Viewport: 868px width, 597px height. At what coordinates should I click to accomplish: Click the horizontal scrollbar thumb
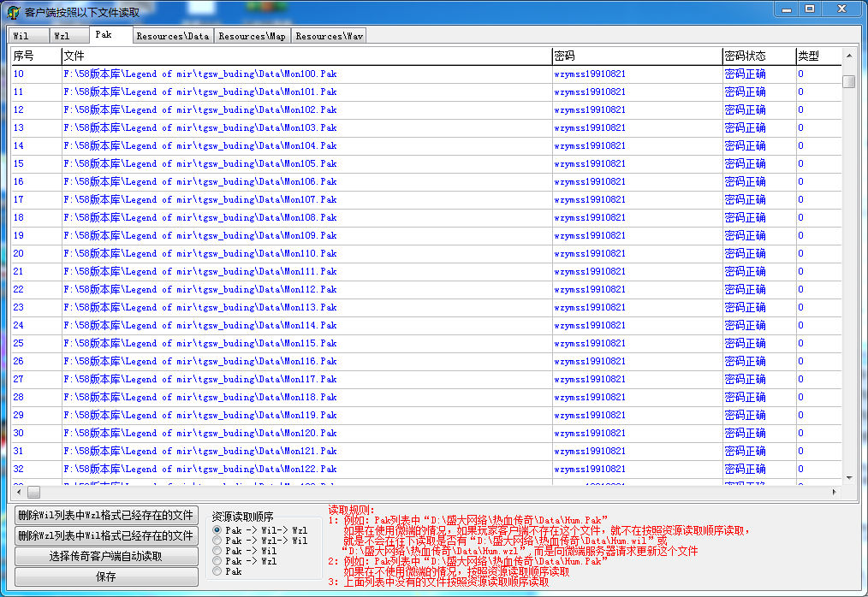tap(33, 492)
